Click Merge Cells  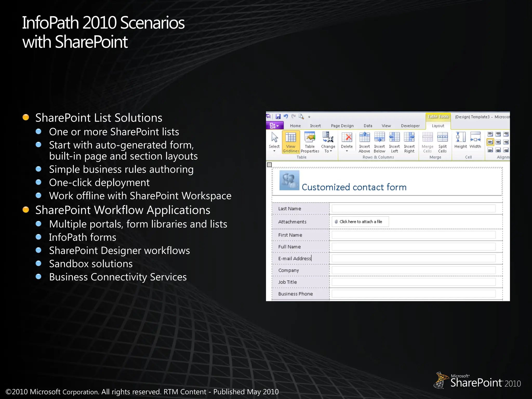[x=427, y=142]
